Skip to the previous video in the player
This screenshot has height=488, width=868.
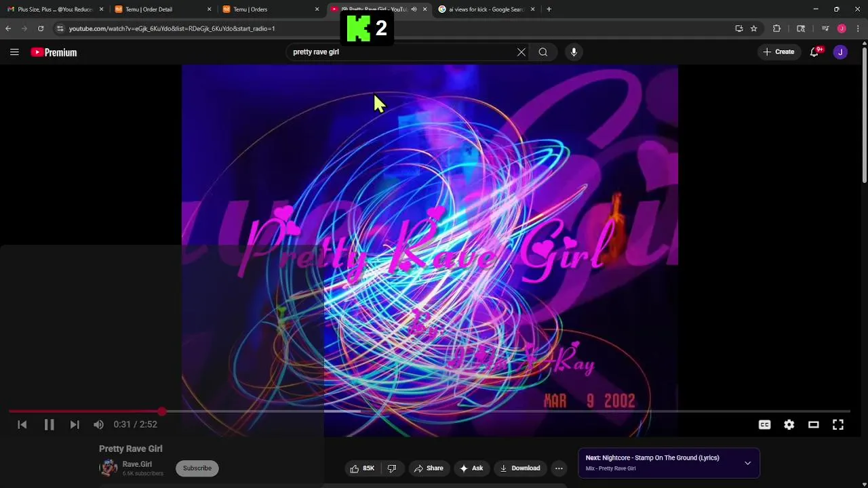pyautogui.click(x=22, y=424)
